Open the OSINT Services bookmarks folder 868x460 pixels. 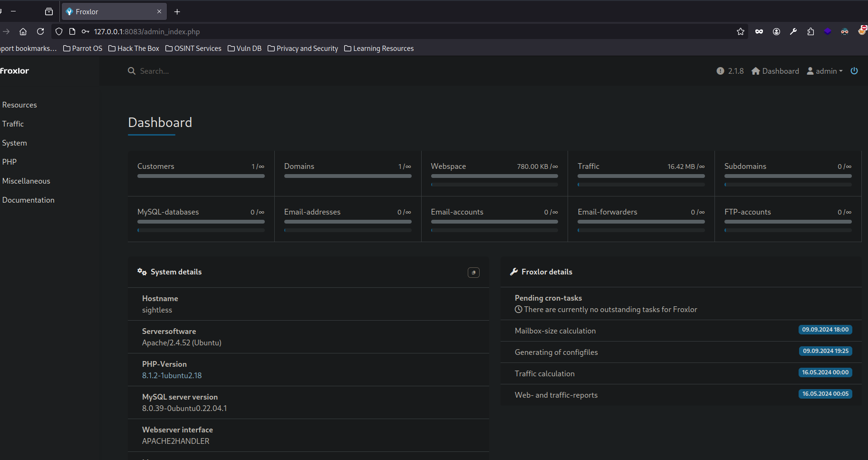point(193,49)
